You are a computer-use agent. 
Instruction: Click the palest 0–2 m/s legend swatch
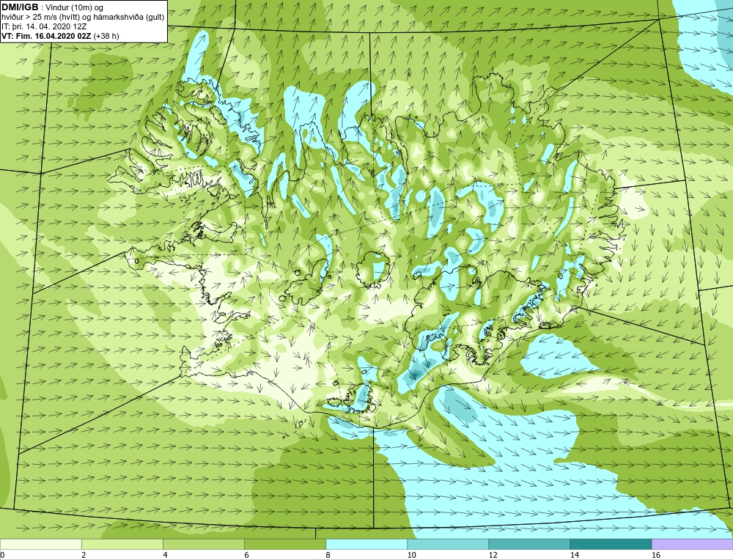click(41, 544)
